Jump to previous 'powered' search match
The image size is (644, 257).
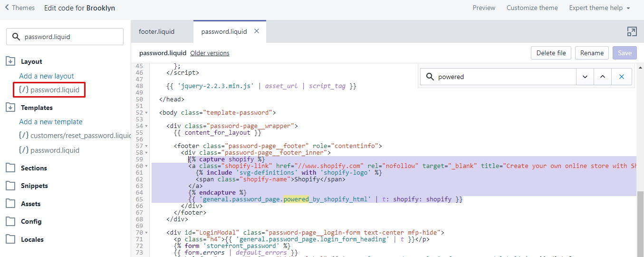coord(603,77)
